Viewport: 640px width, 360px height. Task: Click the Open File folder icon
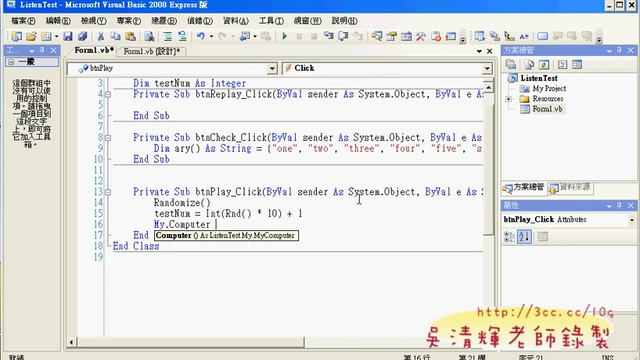click(x=31, y=36)
